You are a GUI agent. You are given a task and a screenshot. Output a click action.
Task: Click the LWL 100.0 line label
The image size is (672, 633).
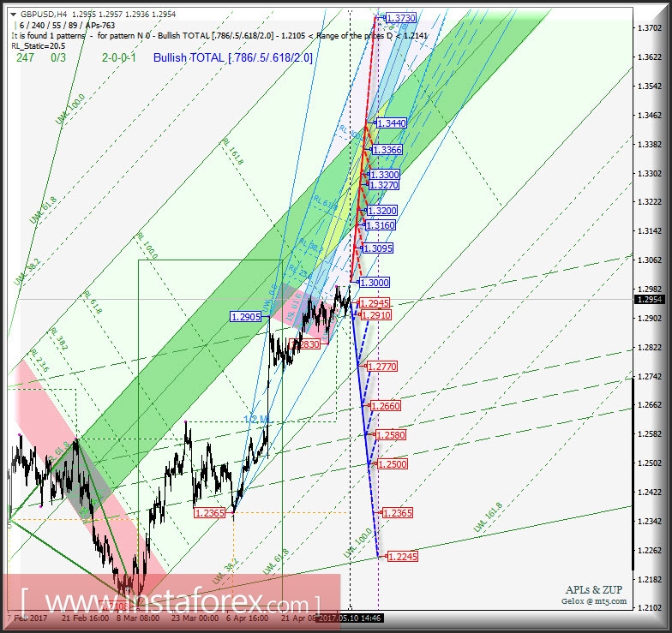point(358,543)
